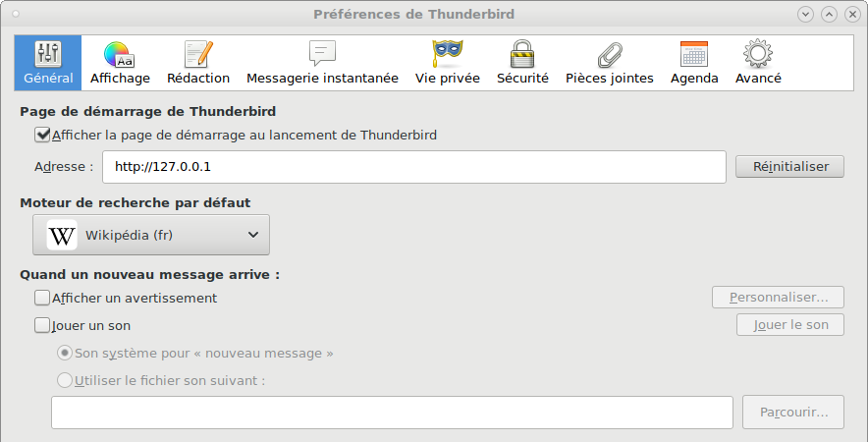Select the Général sliders icon tab
868x442 pixels.
coord(48,63)
